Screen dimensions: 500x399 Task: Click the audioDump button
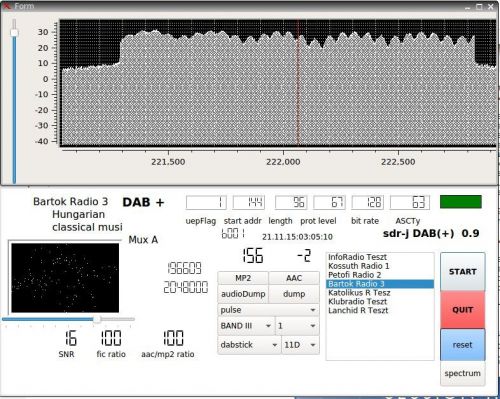click(x=243, y=294)
